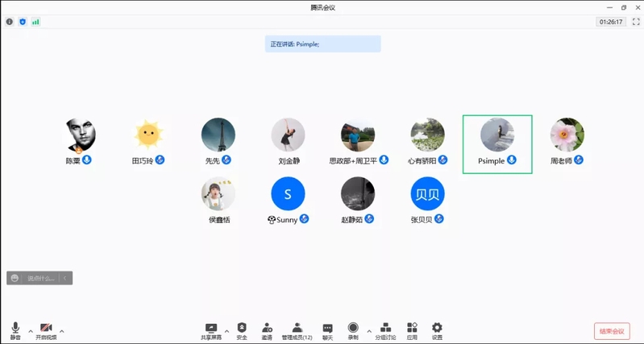Click the 邀请 (Invite) icon
Image resolution: width=644 pixels, height=344 pixels.
[267, 330]
